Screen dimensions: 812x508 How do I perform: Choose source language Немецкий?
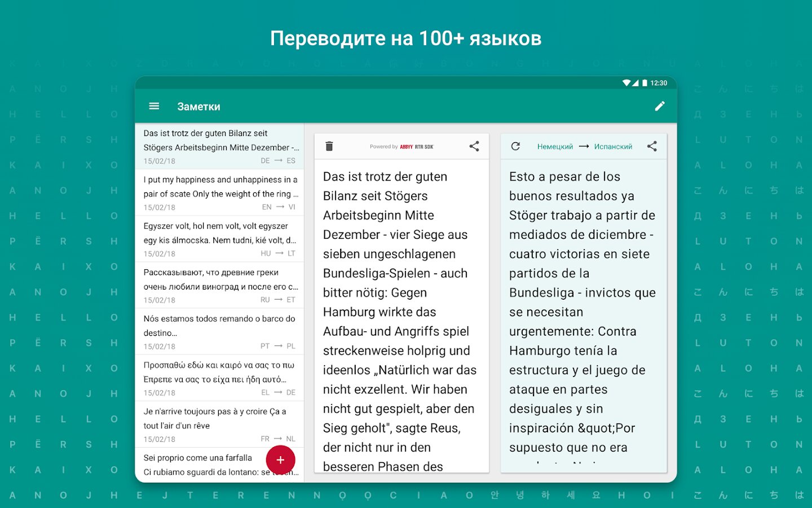555,147
